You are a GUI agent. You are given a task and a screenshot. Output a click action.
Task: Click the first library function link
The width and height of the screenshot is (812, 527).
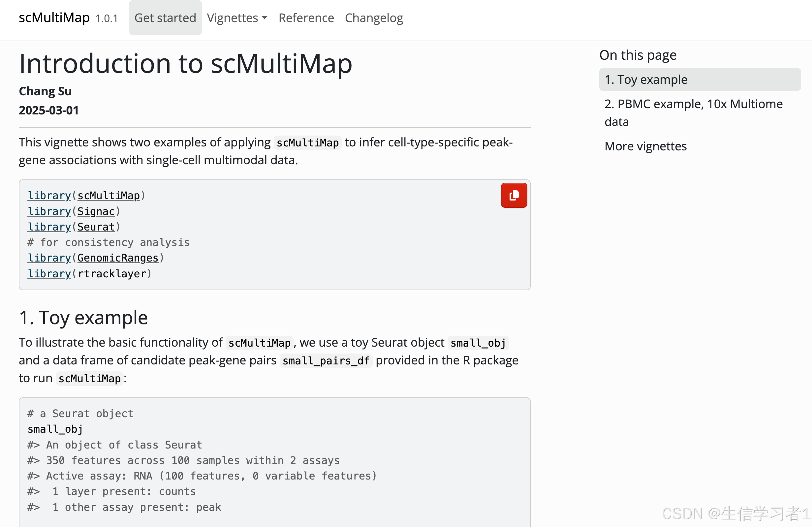pos(49,196)
